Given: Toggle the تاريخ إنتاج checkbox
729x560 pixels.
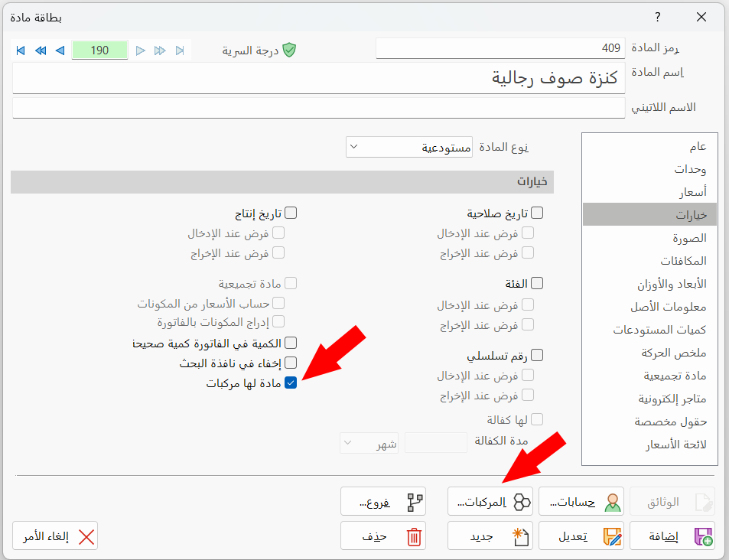Looking at the screenshot, I should [x=291, y=213].
